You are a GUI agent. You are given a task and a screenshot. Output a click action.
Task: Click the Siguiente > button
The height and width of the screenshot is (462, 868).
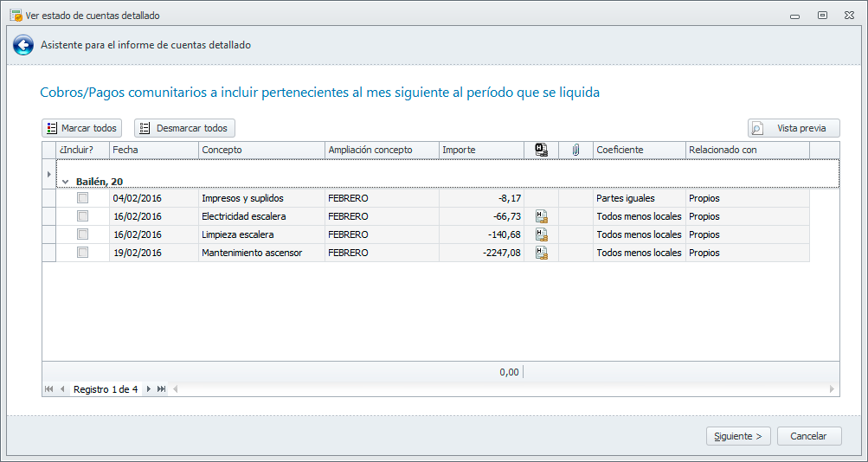click(x=738, y=436)
